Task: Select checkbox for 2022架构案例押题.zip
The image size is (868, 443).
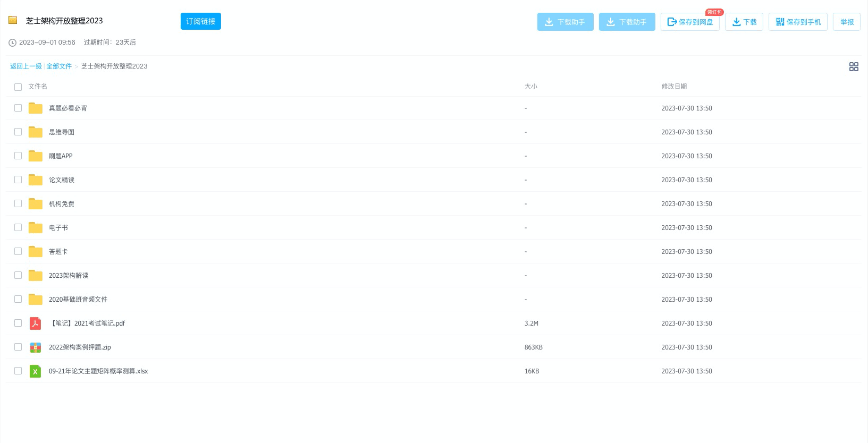Action: 18,347
